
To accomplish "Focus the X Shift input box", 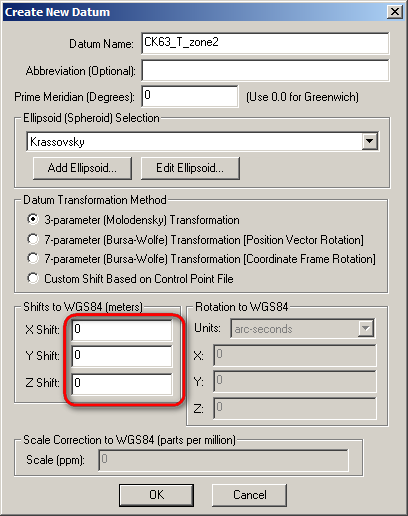I will [122, 330].
